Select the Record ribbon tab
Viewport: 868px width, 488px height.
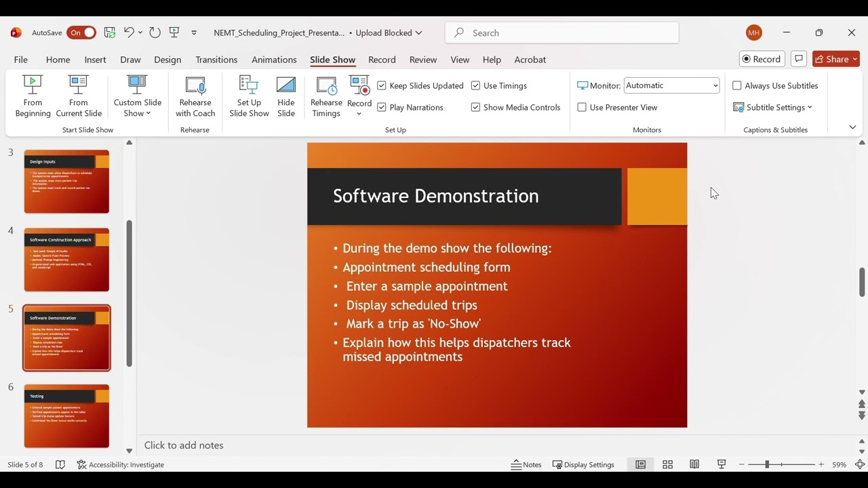382,60
